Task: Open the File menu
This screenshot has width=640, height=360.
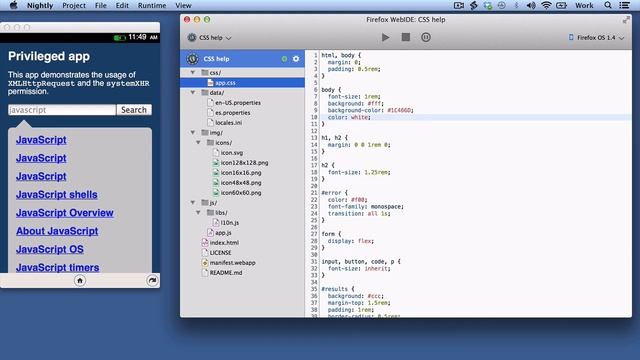Action: click(100, 5)
